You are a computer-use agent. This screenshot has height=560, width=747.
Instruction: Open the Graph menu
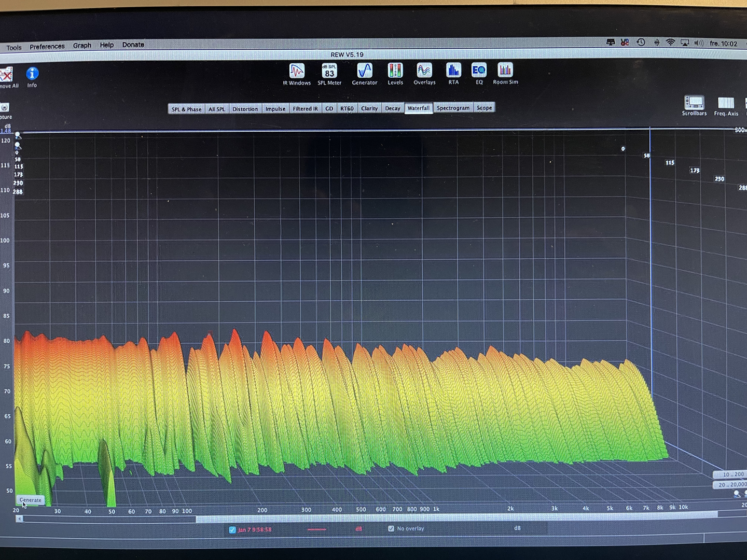coord(82,46)
